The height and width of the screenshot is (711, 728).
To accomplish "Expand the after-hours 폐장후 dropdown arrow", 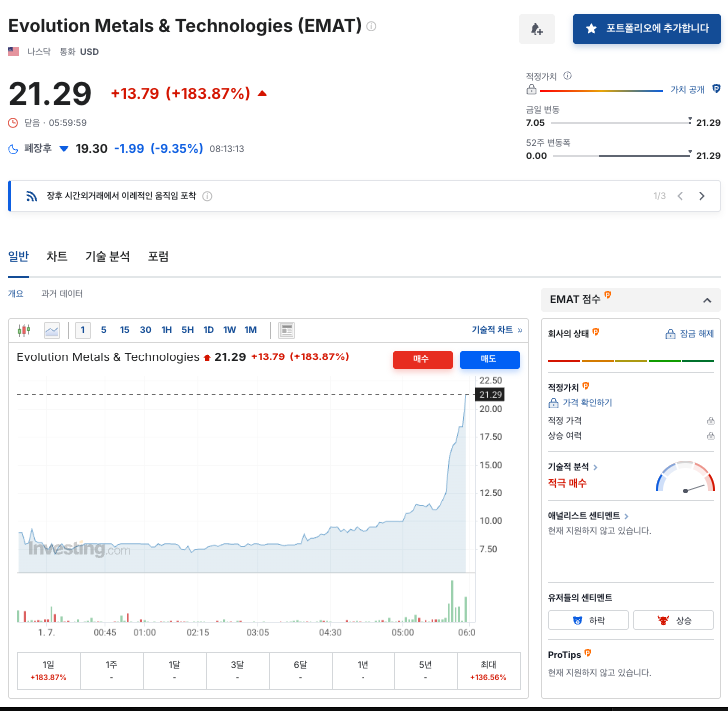I will 64,149.
